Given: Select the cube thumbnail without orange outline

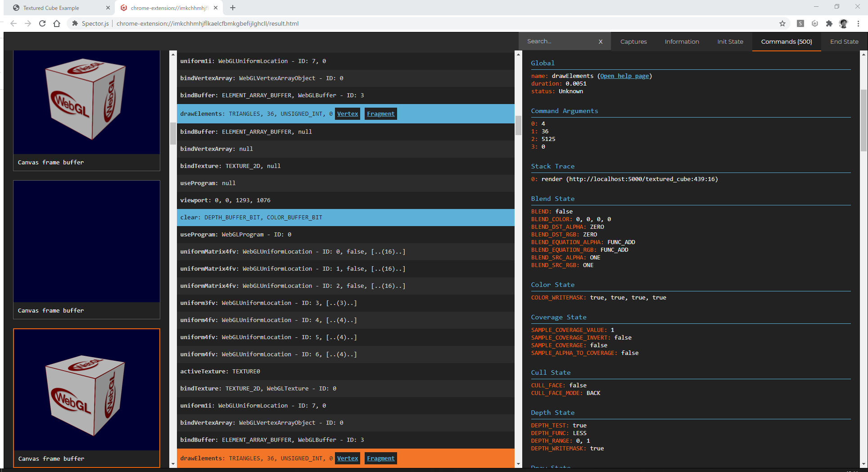Looking at the screenshot, I should [86, 110].
